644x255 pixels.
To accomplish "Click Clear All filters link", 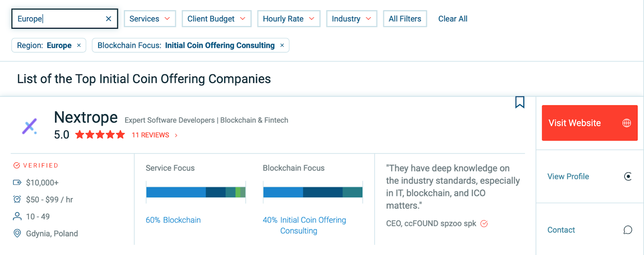I will 453,19.
